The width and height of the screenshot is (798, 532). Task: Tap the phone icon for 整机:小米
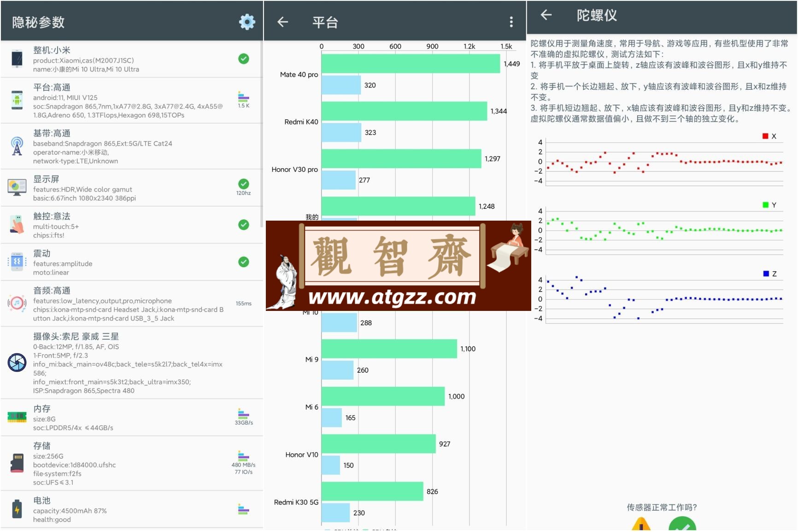[x=17, y=59]
